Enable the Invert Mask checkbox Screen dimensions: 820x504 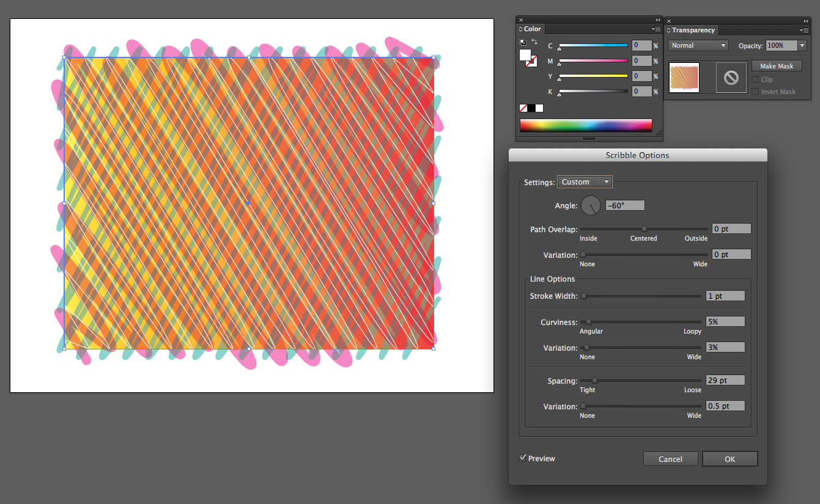coord(755,92)
